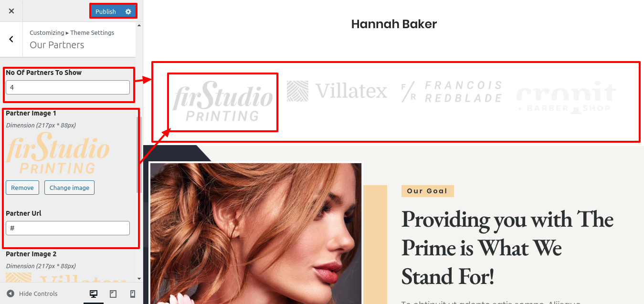Click the Francois Redblade partner logo

pos(452,91)
